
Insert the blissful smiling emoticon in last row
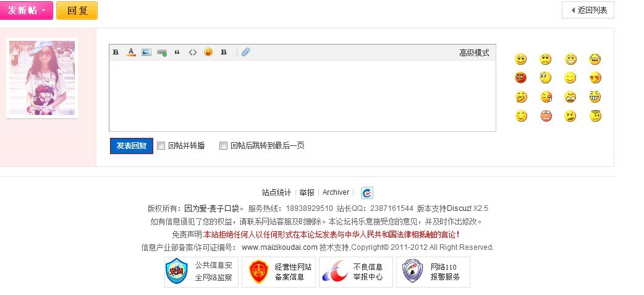point(521,116)
